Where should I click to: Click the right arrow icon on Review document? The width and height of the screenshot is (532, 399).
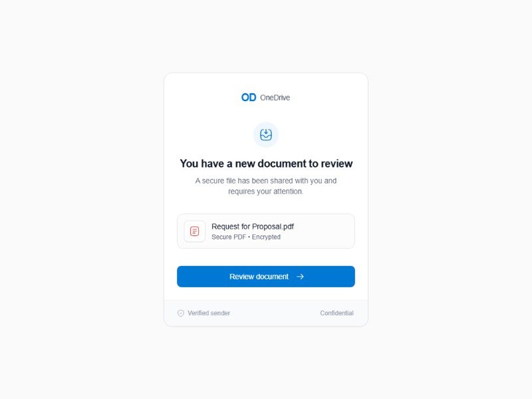300,277
